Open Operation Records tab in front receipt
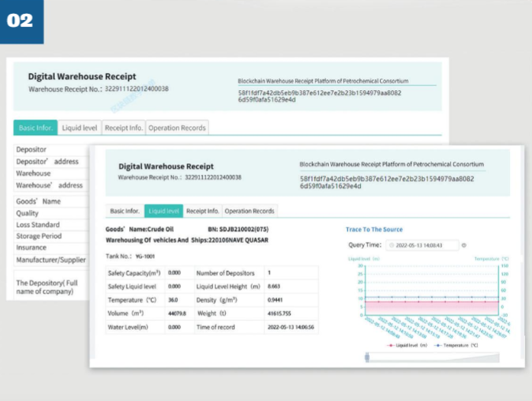The height and width of the screenshot is (401, 532). tap(250, 211)
